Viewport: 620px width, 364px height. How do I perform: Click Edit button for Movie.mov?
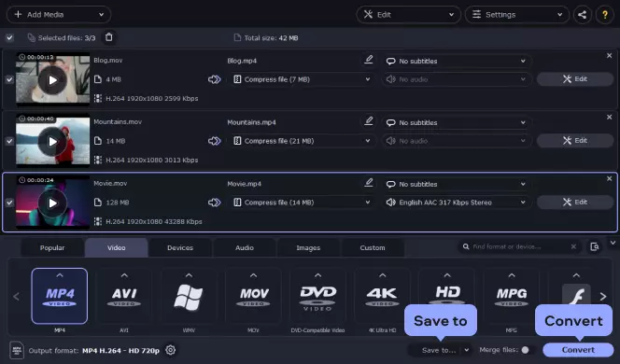tap(575, 203)
